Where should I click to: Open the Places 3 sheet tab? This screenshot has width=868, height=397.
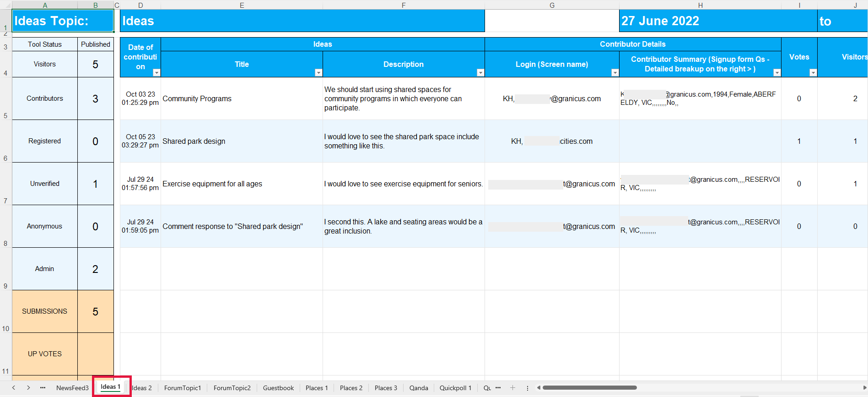(x=386, y=388)
